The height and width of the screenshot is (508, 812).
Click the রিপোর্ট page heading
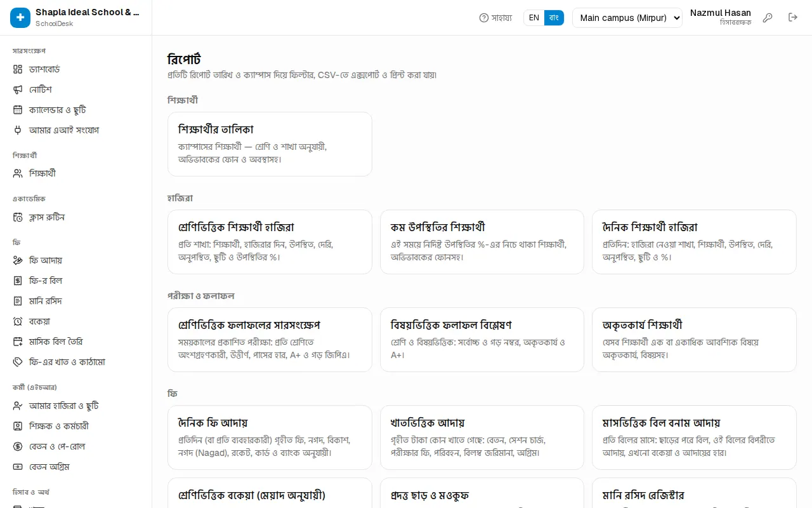coord(184,59)
